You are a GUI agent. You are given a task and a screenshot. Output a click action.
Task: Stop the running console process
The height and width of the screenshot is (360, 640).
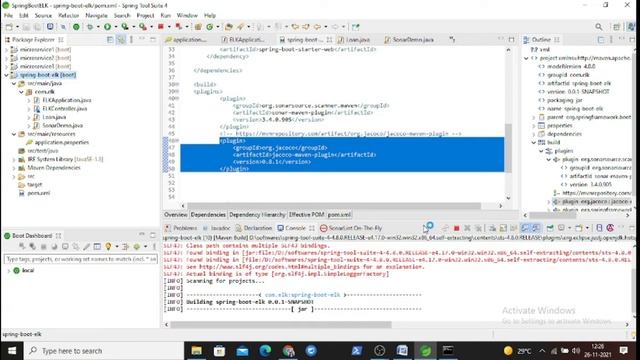[x=456, y=228]
